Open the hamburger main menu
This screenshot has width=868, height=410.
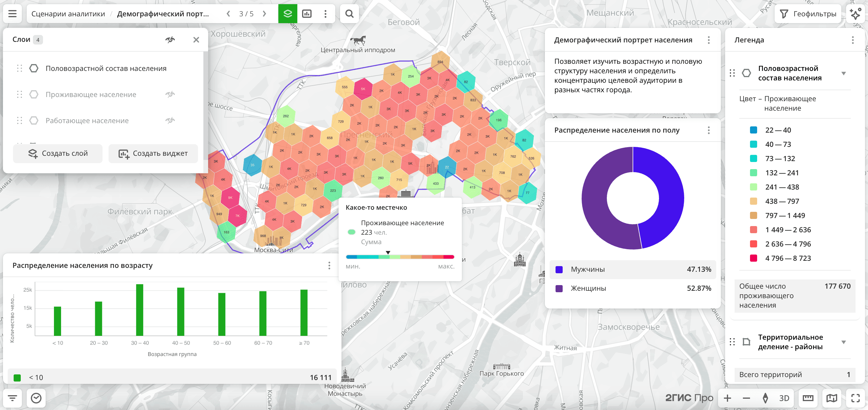pyautogui.click(x=12, y=14)
